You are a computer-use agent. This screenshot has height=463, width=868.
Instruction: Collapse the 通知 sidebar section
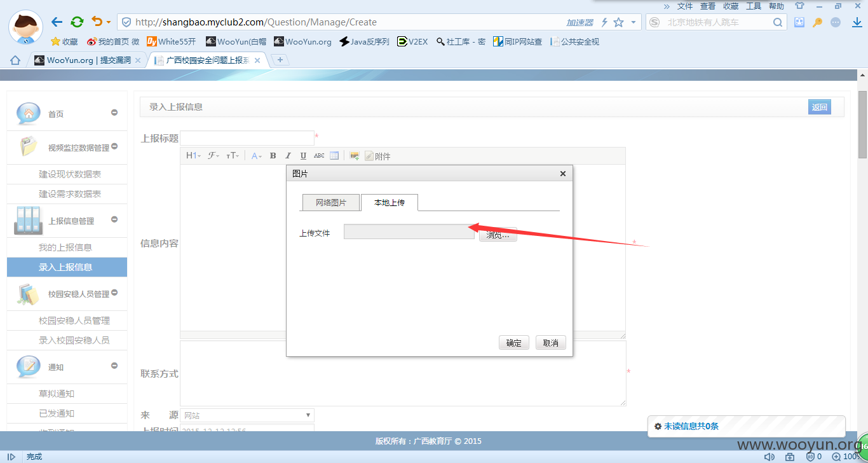tap(114, 366)
